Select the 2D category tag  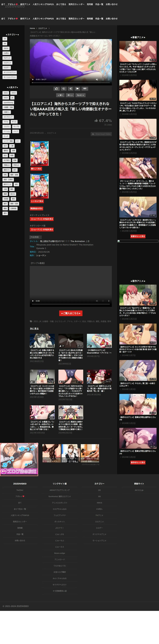(5, 39)
